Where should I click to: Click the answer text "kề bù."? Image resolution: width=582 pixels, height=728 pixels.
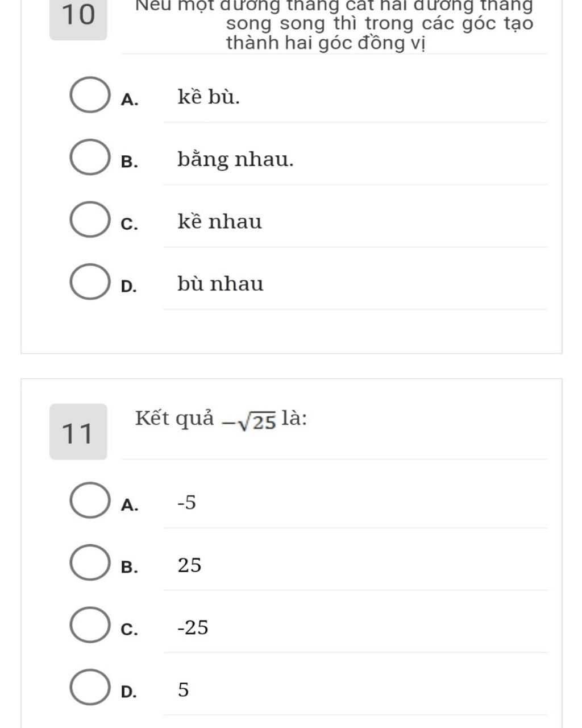click(209, 97)
